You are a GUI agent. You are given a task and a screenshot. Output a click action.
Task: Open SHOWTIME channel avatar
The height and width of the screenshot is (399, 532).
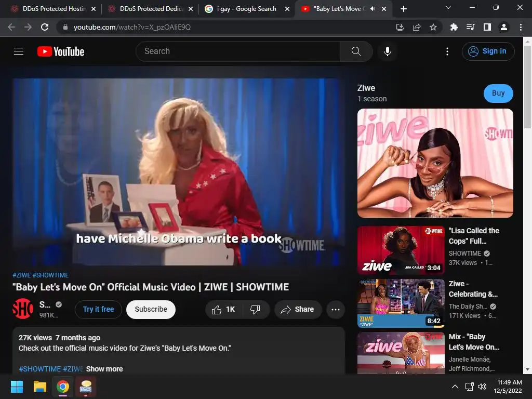tap(23, 309)
